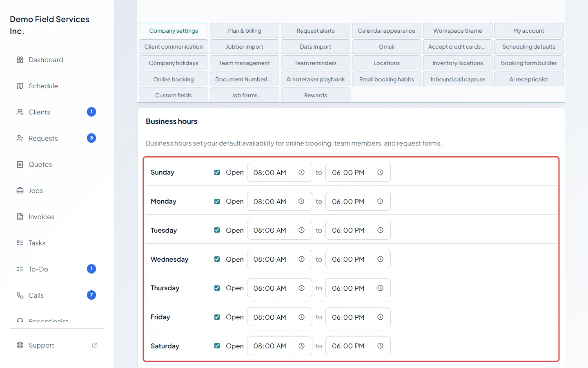Click the To-Do checklist icon

coord(20,269)
